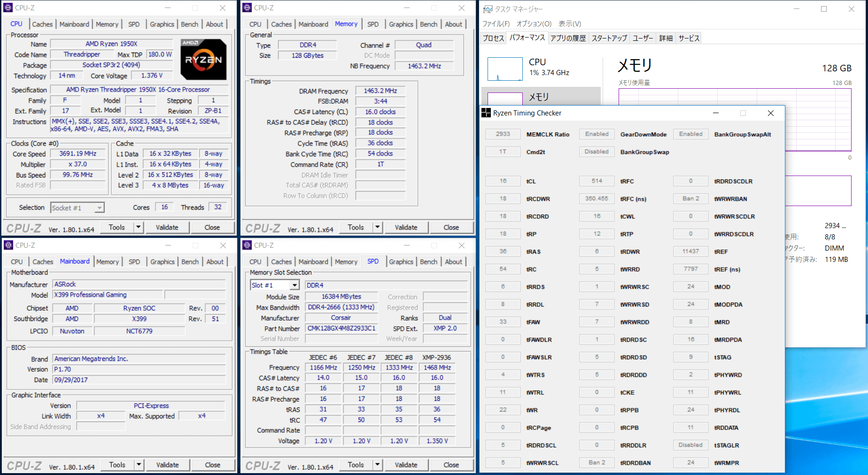Viewport: 868px width, 475px height.
Task: Switch to Graphics tab in Memory CPU-Z window
Action: 401,24
